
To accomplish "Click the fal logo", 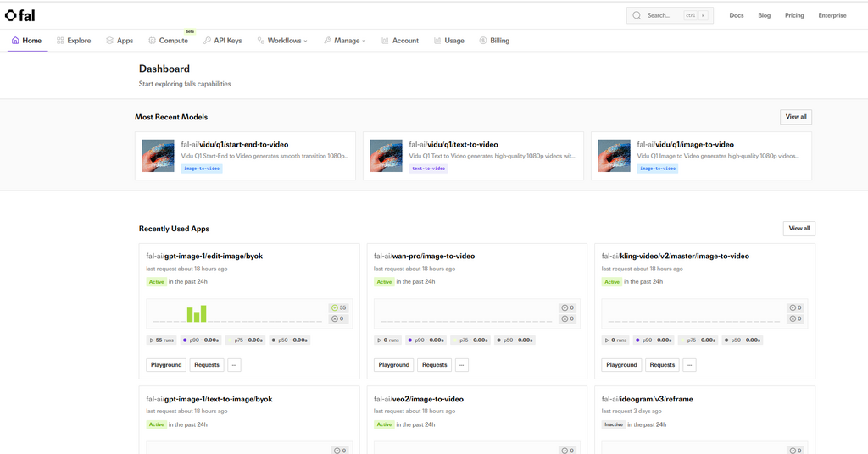I will click(x=20, y=15).
